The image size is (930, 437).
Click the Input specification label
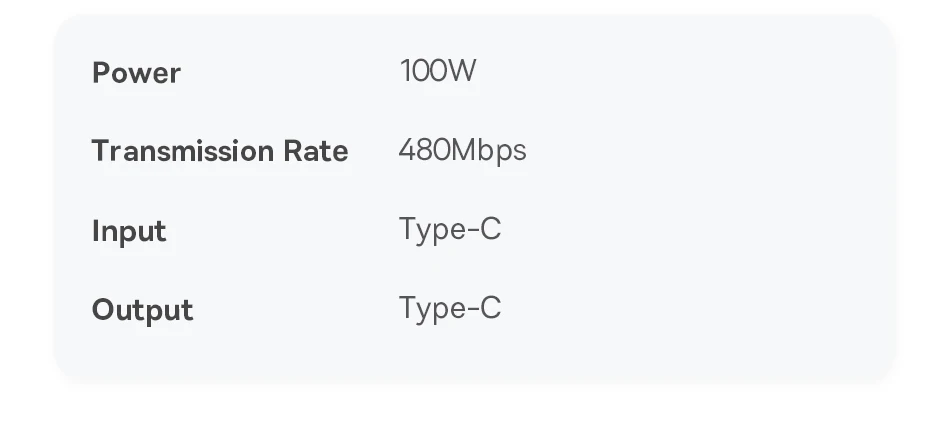129,231
